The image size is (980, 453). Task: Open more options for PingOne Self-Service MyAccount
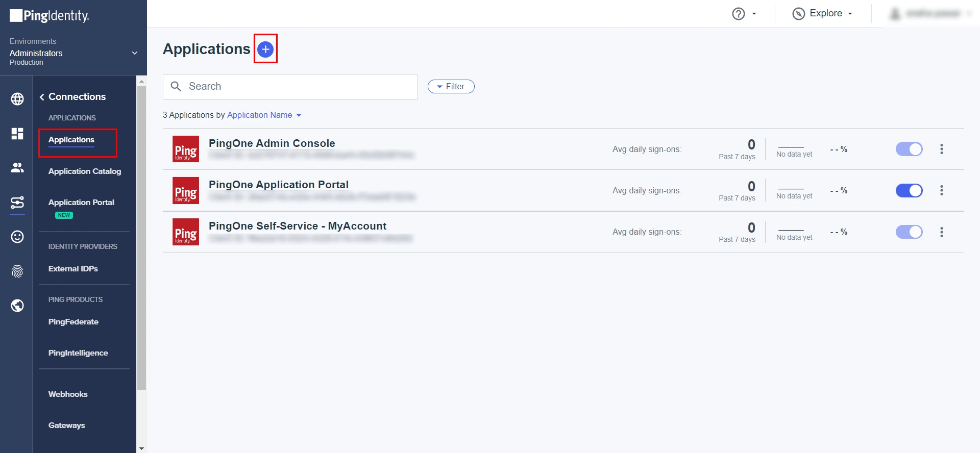[942, 232]
